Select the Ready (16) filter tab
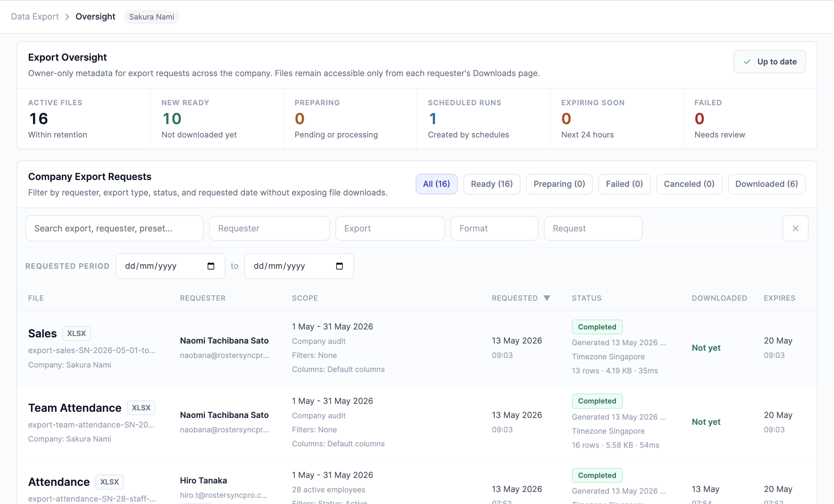 point(492,184)
